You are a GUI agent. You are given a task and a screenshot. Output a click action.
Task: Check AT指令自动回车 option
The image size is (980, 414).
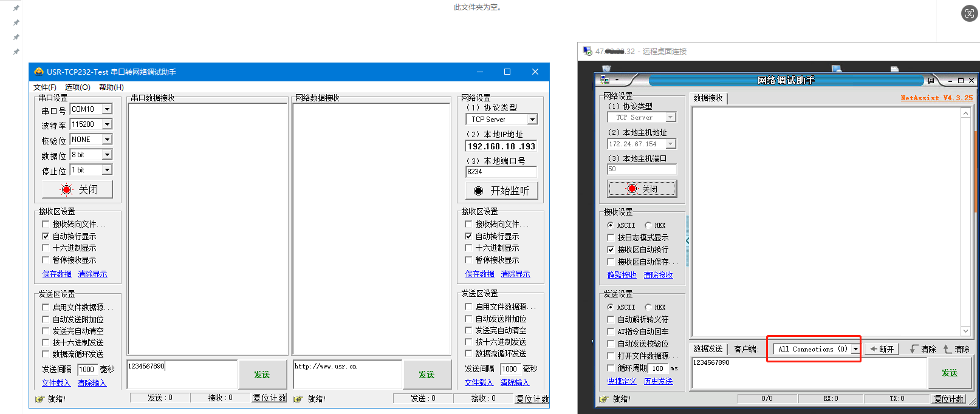pos(611,331)
